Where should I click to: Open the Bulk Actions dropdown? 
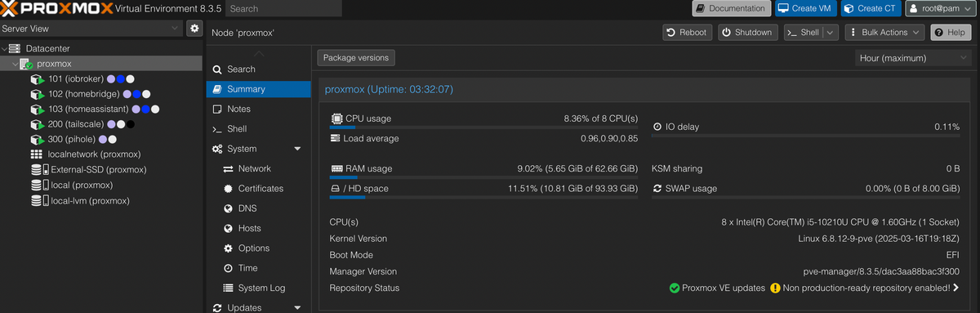coord(884,32)
